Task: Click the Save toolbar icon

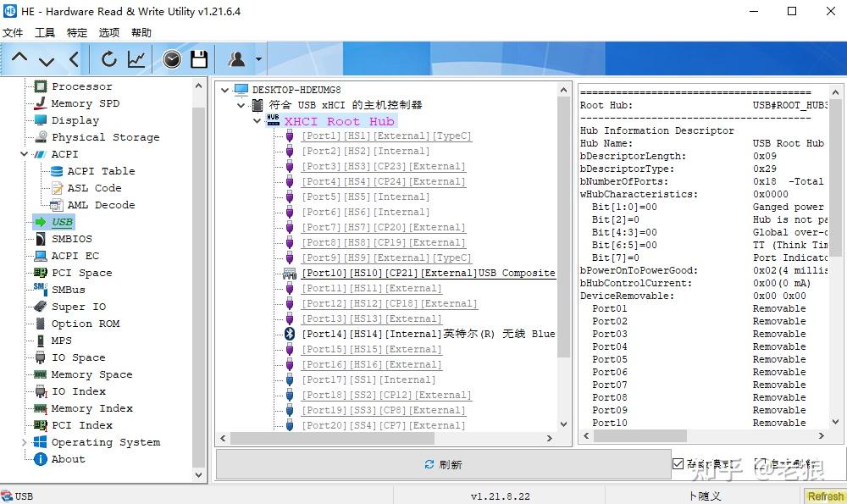Action: point(198,59)
